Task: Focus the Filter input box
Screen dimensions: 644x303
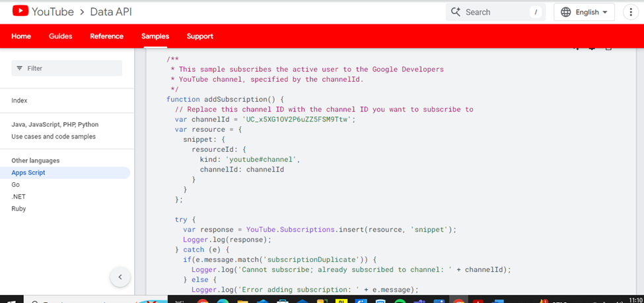Action: tap(67, 68)
